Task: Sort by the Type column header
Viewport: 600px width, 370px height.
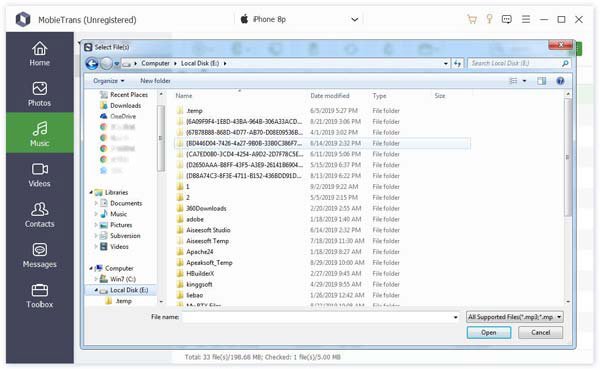Action: pos(379,96)
